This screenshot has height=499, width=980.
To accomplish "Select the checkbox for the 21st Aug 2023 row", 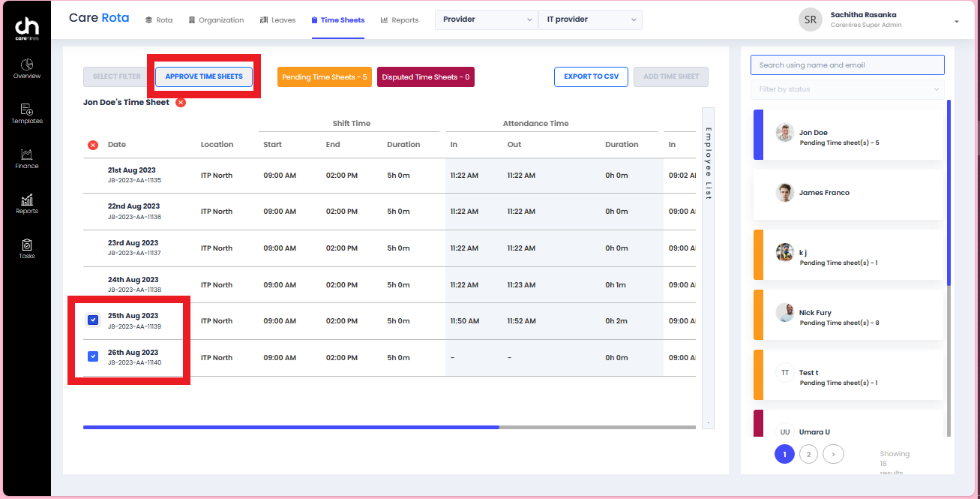I will tap(93, 175).
